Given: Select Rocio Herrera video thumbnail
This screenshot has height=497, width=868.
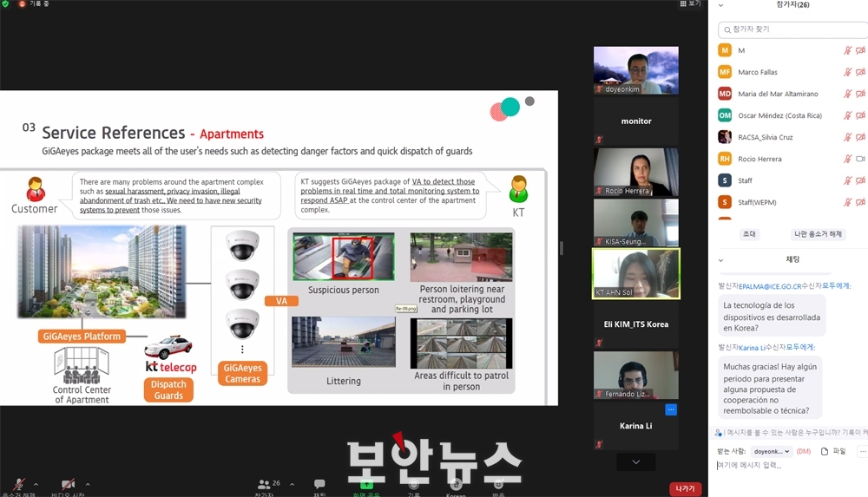Looking at the screenshot, I should click(636, 172).
